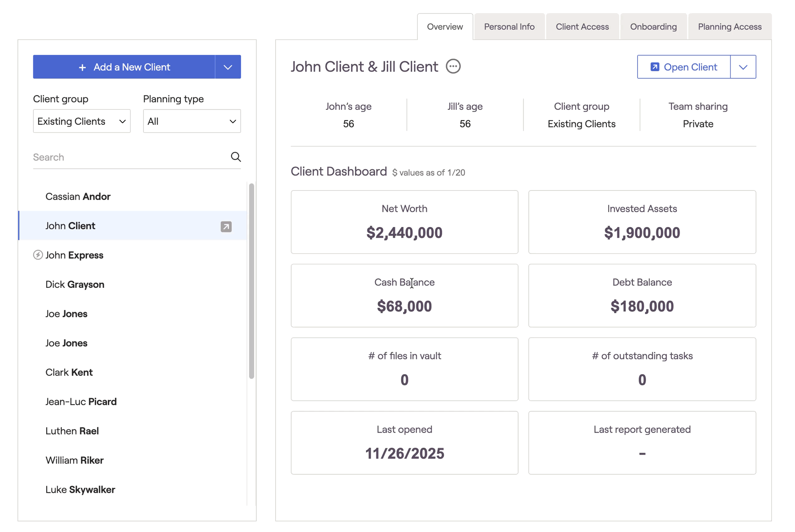Switch to the Client Access tab
795x532 pixels.
582,27
